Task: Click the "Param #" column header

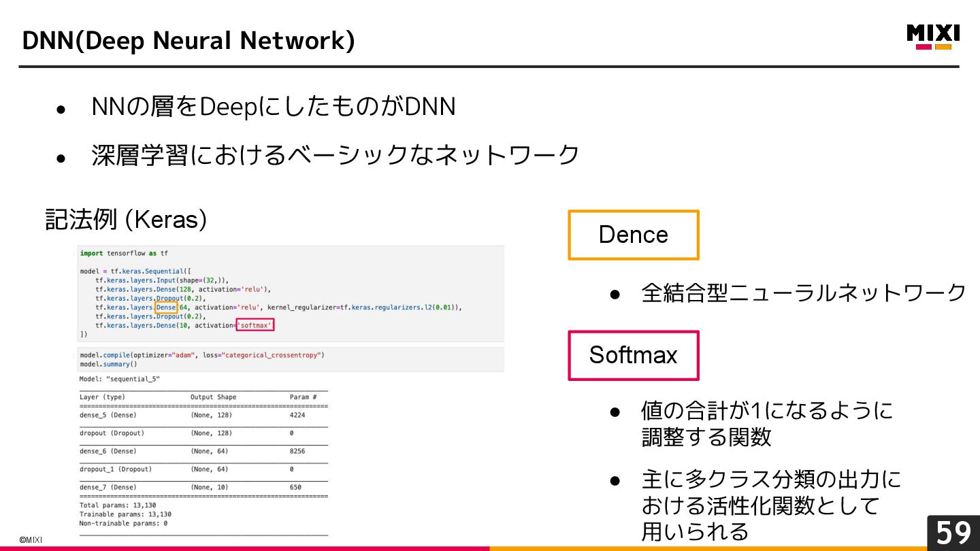Action: click(304, 397)
